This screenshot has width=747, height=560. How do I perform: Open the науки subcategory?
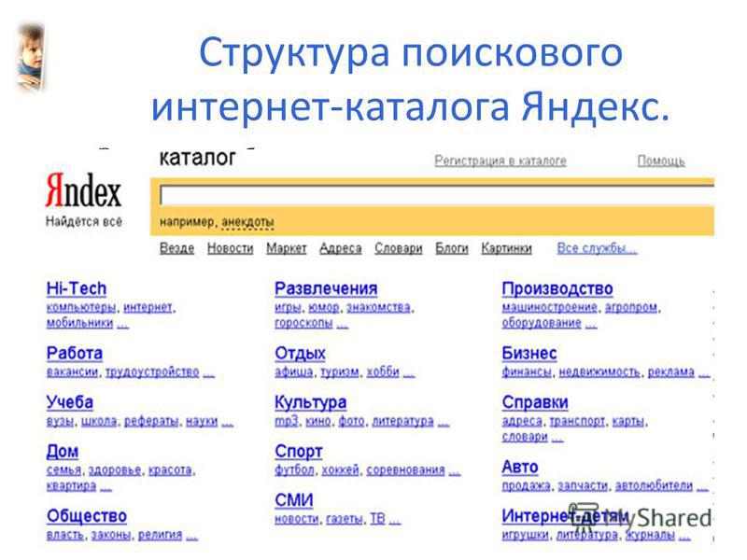tap(202, 422)
